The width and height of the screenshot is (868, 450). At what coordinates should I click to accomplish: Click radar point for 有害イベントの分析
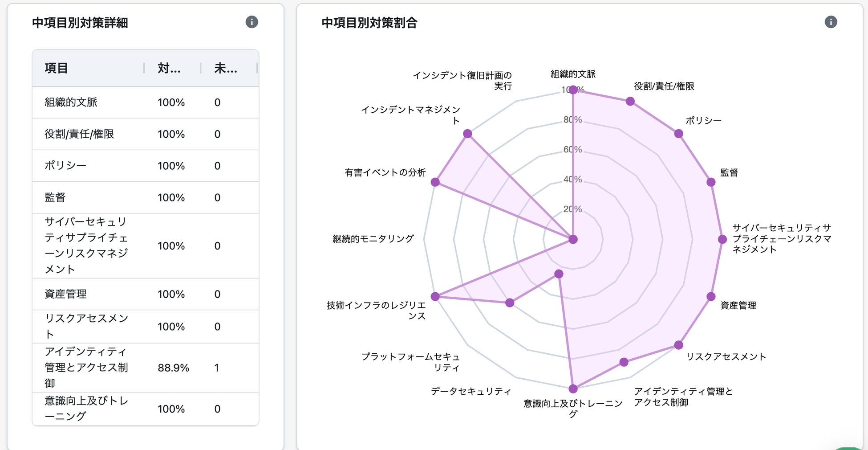click(435, 182)
